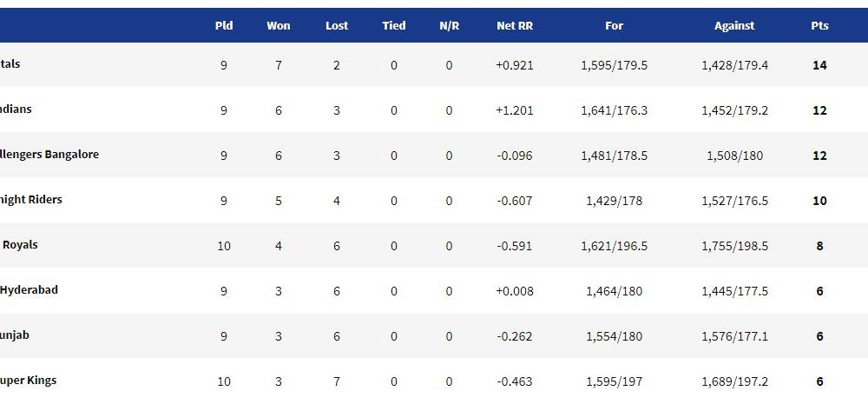This screenshot has height=411, width=868.
Task: Open the Knight Riders team link
Action: click(x=31, y=199)
